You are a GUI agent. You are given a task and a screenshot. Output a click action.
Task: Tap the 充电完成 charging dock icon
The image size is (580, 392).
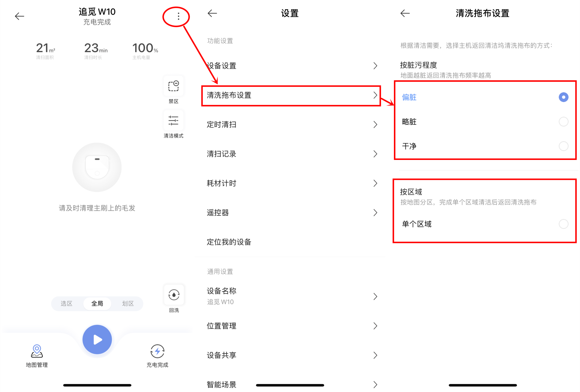(x=157, y=352)
